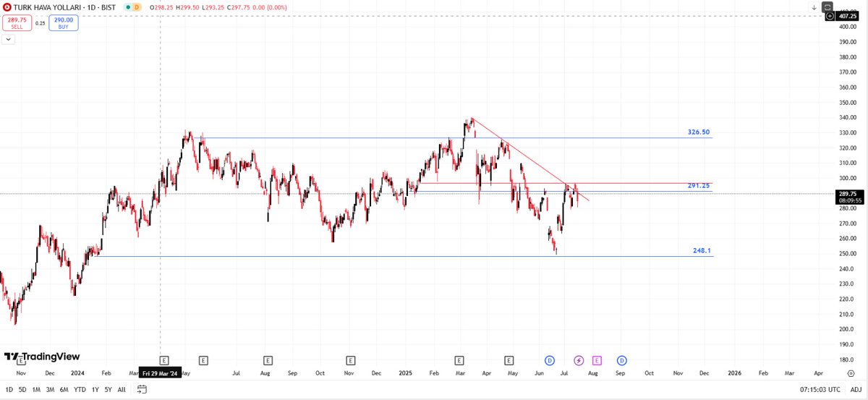Select the 291.25 horizontal line label
Image resolution: width=868 pixels, height=400 pixels.
point(699,186)
